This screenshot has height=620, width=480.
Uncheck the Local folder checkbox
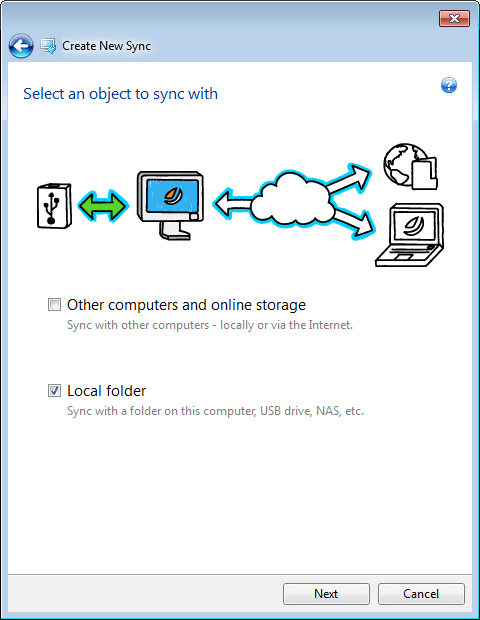[54, 391]
